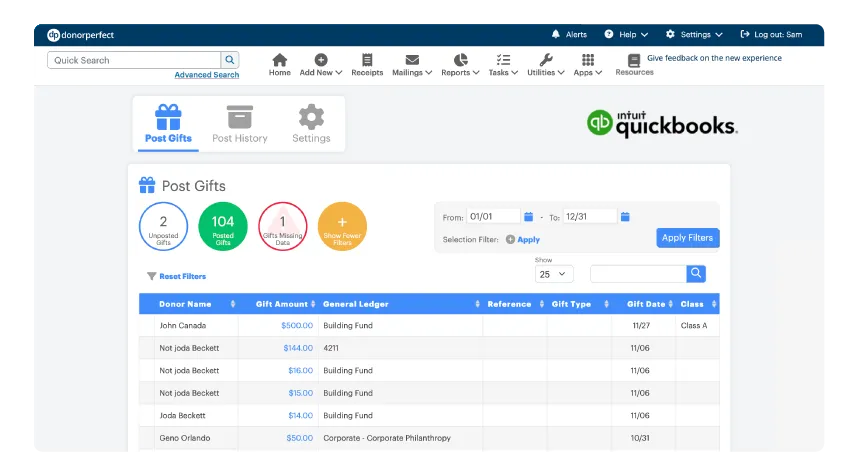This screenshot has height=470, width=859.
Task: Click the Settings gear in top bar
Action: [670, 34]
